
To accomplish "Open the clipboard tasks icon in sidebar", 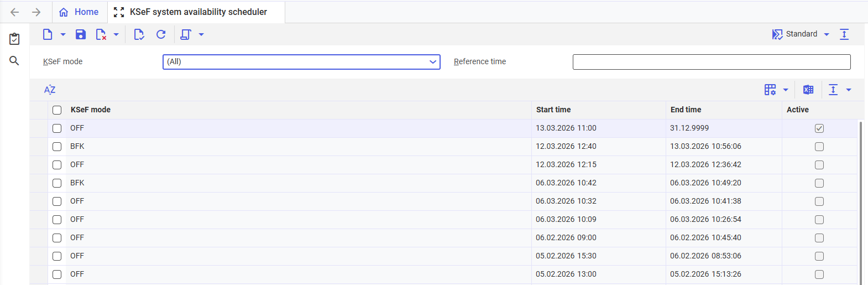I will click(14, 39).
